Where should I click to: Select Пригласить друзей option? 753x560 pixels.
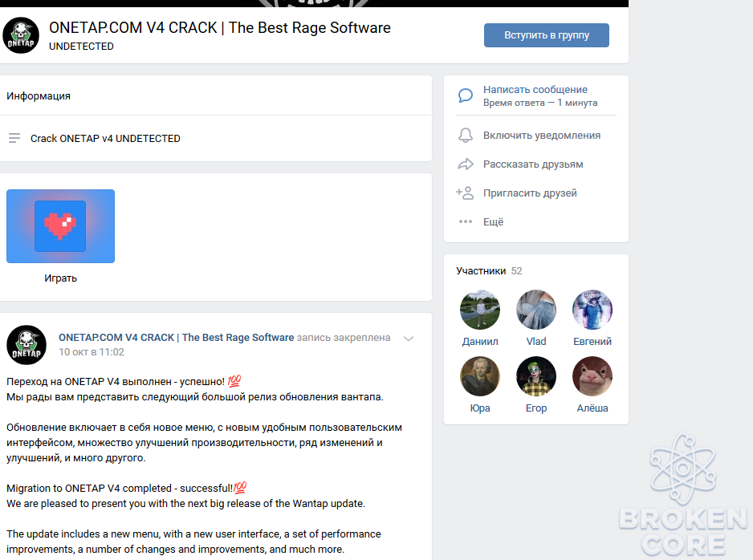point(530,193)
